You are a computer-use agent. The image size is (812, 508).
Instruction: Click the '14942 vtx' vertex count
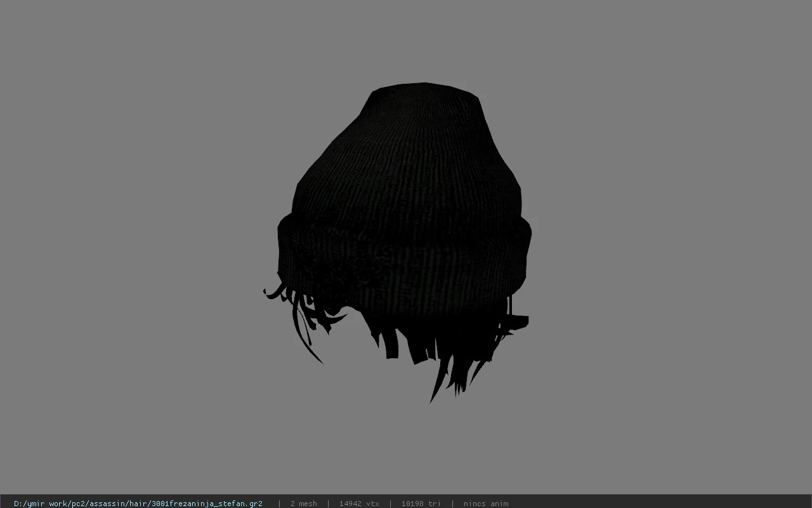[x=359, y=504]
